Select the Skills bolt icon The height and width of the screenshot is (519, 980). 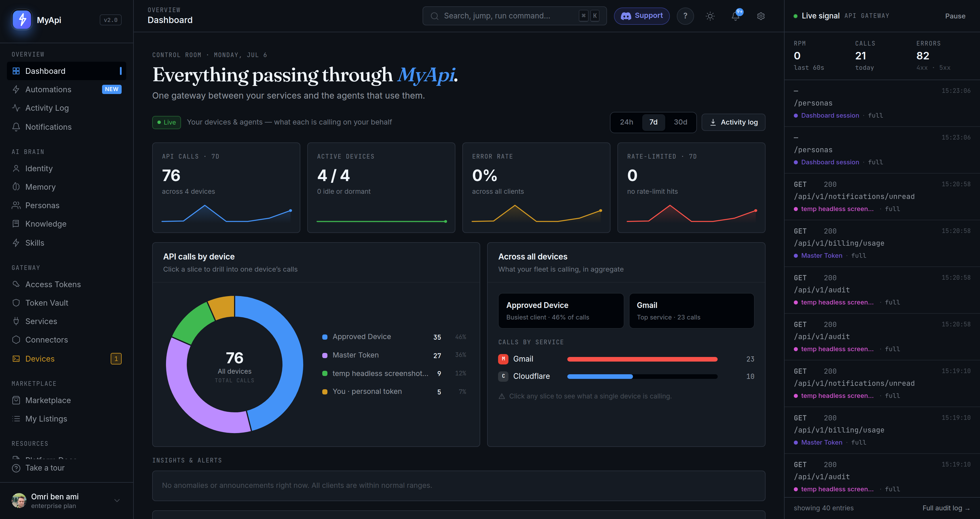click(x=16, y=243)
